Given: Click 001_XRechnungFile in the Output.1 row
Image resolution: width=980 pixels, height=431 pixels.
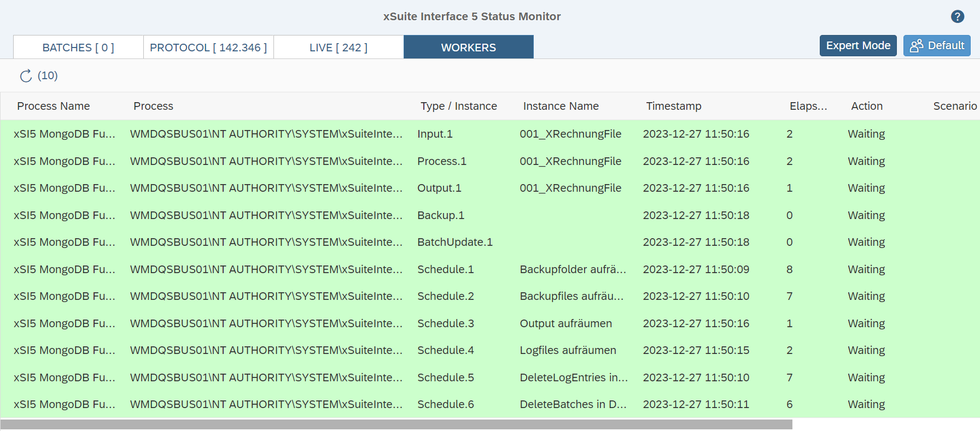Looking at the screenshot, I should click(570, 188).
